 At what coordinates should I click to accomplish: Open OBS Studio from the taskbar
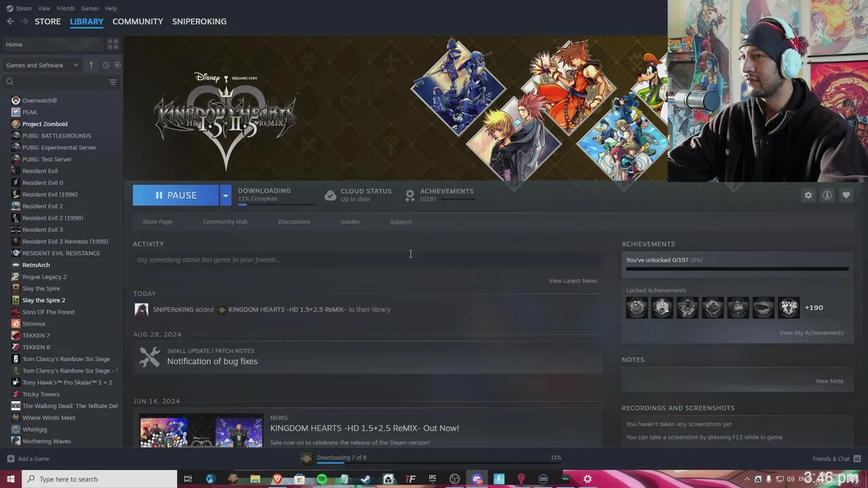[x=454, y=479]
